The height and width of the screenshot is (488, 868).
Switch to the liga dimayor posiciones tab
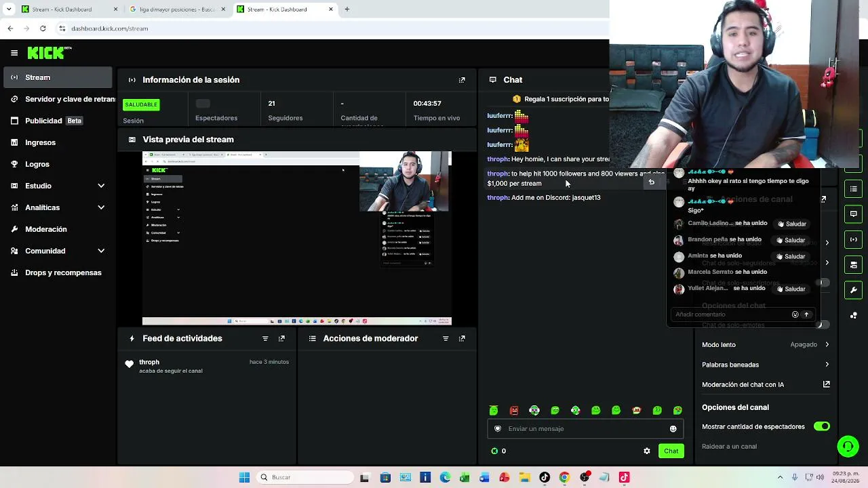click(x=176, y=9)
